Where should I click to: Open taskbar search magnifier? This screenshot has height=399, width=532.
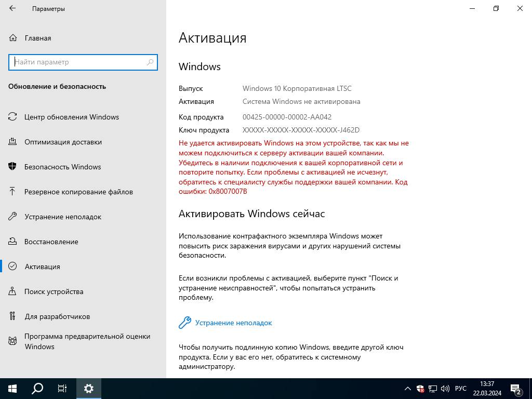pyautogui.click(x=37, y=389)
